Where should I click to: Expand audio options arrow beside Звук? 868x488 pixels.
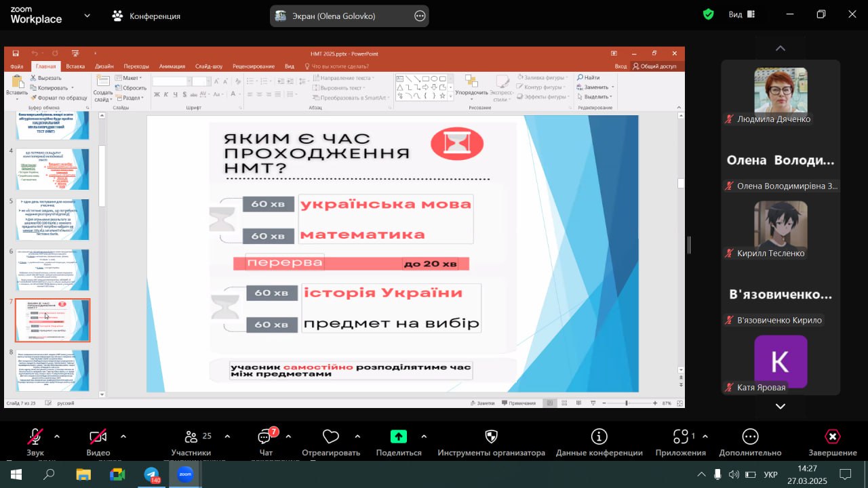[57, 436]
